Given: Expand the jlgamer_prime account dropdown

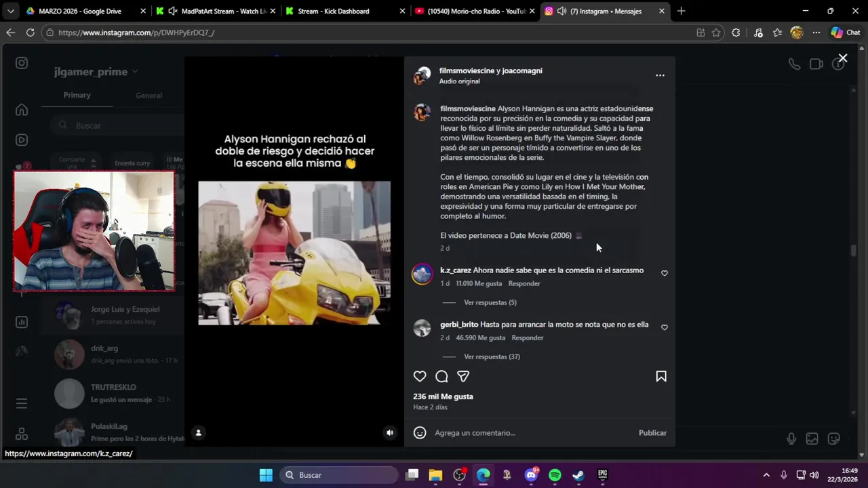Looking at the screenshot, I should click(96, 72).
